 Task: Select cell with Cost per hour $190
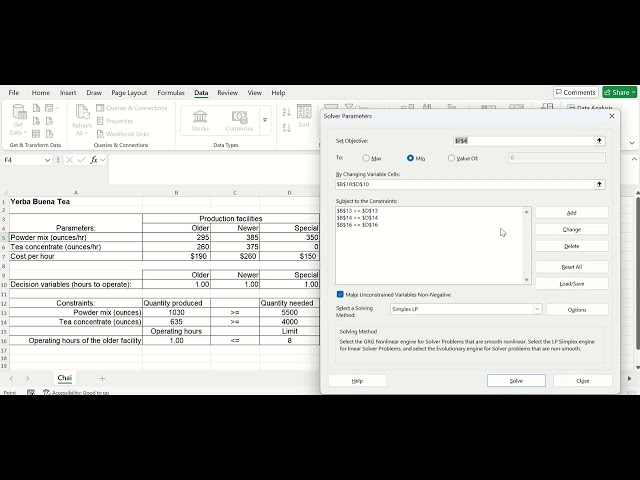click(176, 256)
